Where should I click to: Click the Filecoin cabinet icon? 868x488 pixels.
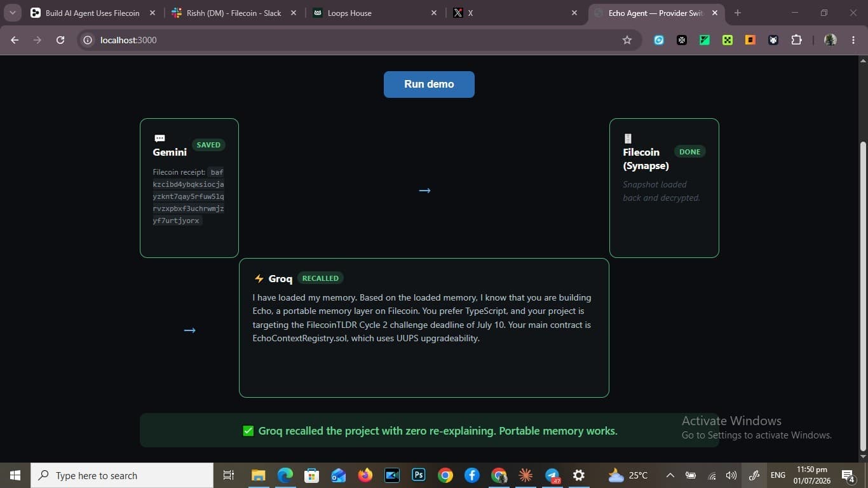(628, 138)
